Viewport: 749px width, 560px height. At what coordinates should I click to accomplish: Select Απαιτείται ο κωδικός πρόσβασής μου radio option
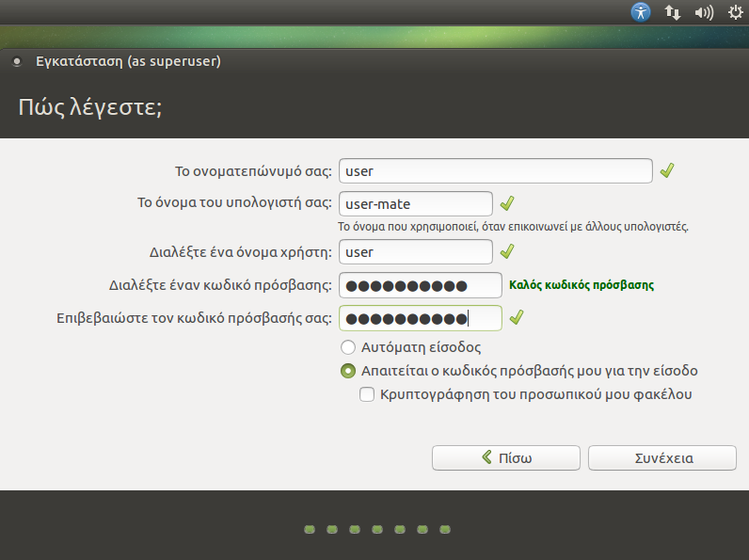tap(348, 371)
